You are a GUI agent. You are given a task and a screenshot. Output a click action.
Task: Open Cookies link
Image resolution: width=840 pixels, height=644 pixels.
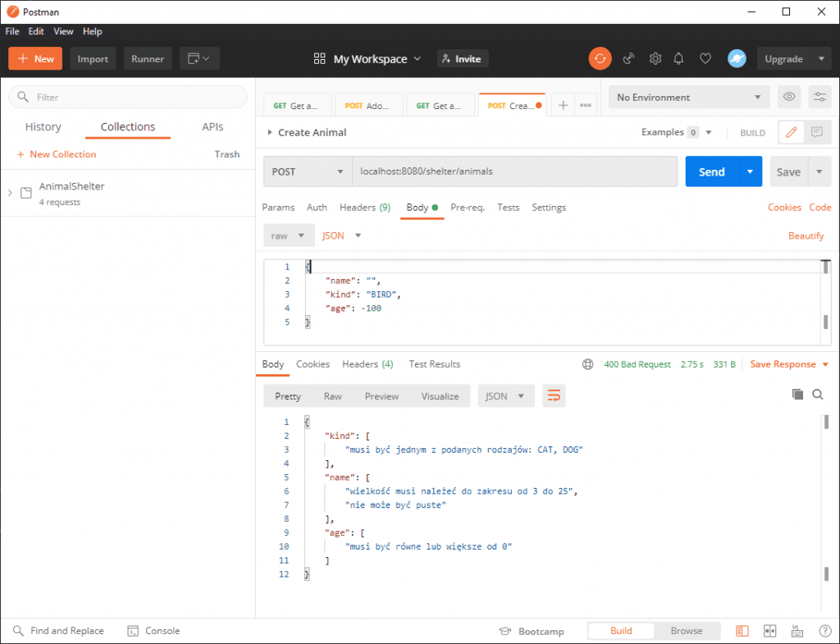coord(784,208)
